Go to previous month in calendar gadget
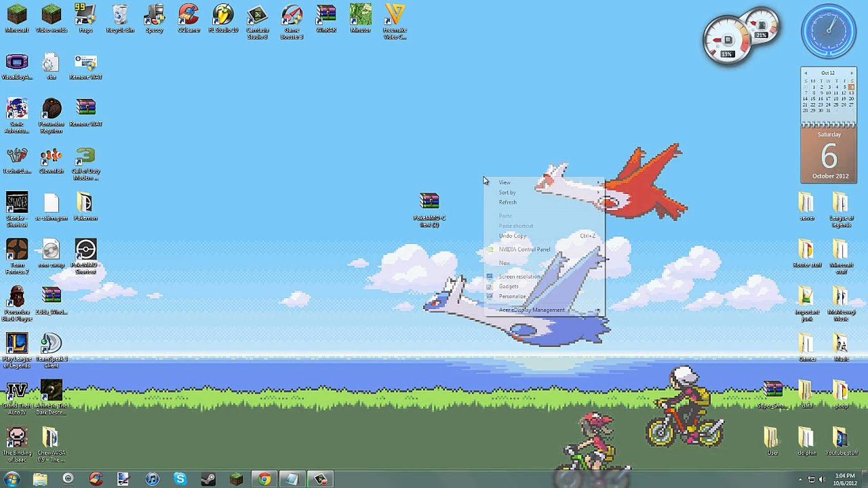 pyautogui.click(x=806, y=73)
